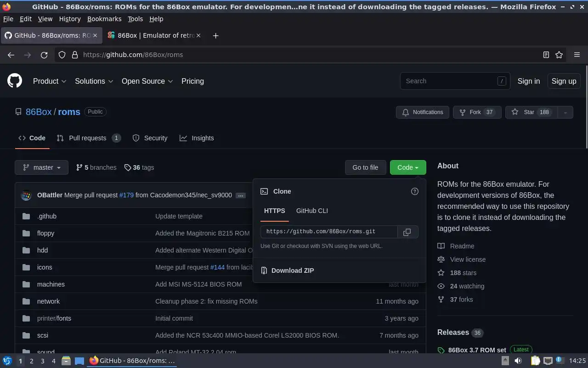The height and width of the screenshot is (368, 588).
Task: Open the printer/fonts folder
Action: [54, 318]
